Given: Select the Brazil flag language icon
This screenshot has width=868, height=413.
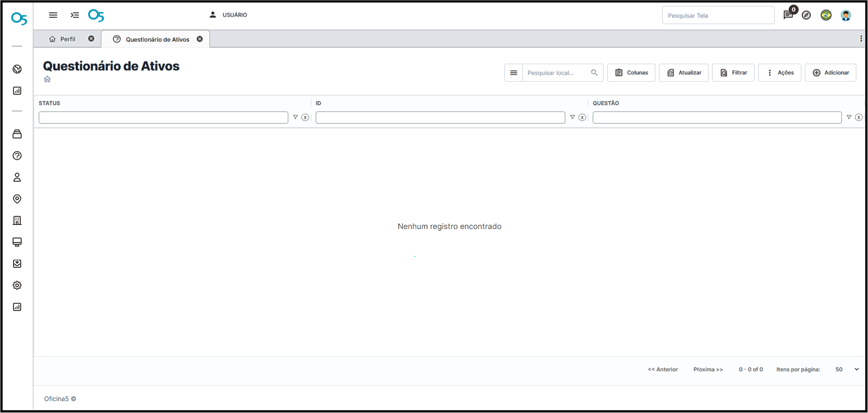Looking at the screenshot, I should pos(826,15).
